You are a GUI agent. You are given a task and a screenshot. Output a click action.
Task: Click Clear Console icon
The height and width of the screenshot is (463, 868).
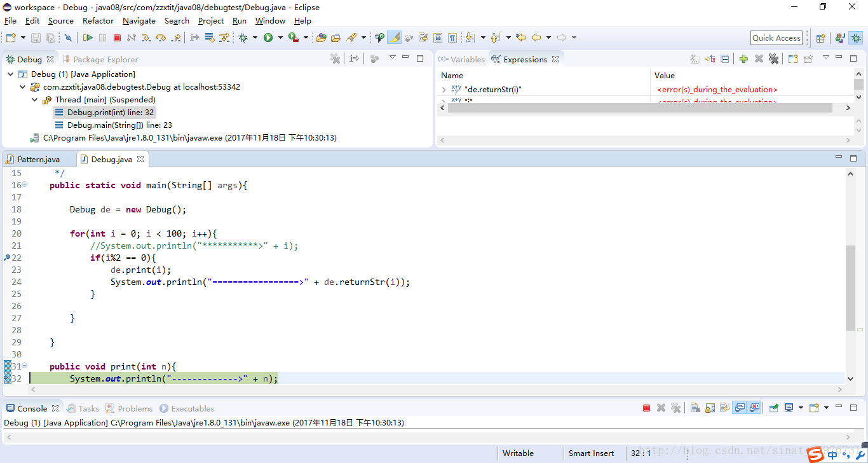click(695, 408)
